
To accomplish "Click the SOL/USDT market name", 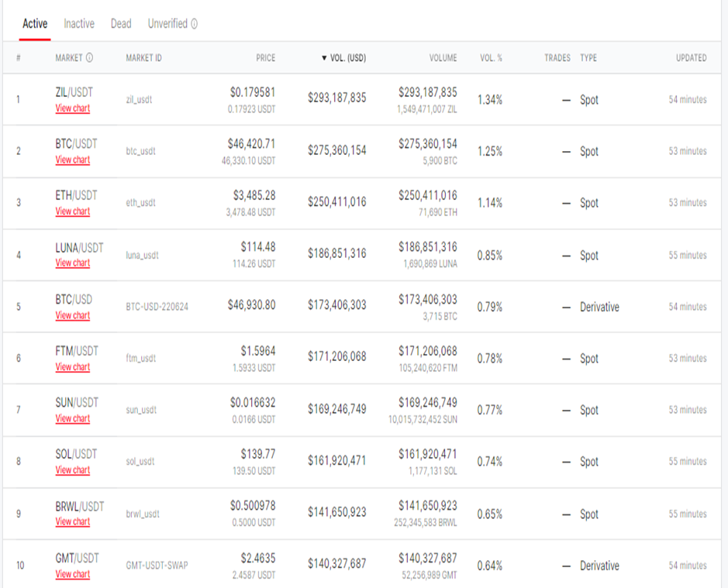I will (x=76, y=454).
